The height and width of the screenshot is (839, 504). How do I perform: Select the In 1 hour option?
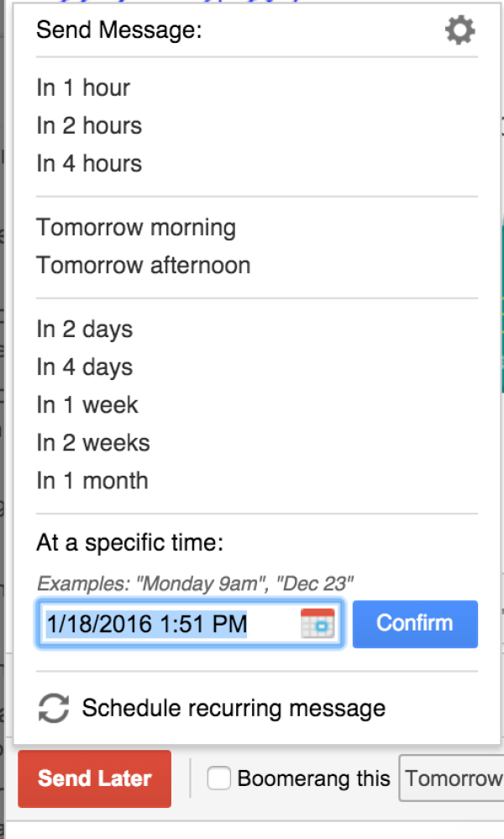82,87
